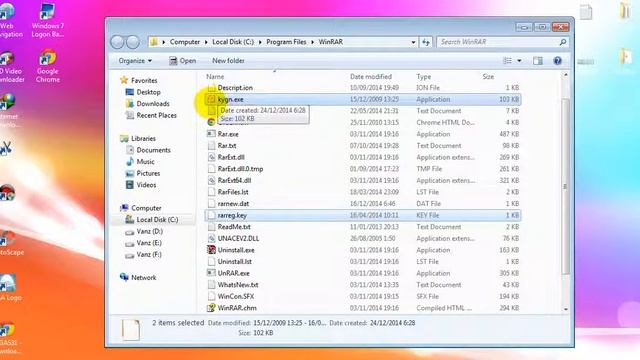Open the Pictures library

(x=143, y=173)
